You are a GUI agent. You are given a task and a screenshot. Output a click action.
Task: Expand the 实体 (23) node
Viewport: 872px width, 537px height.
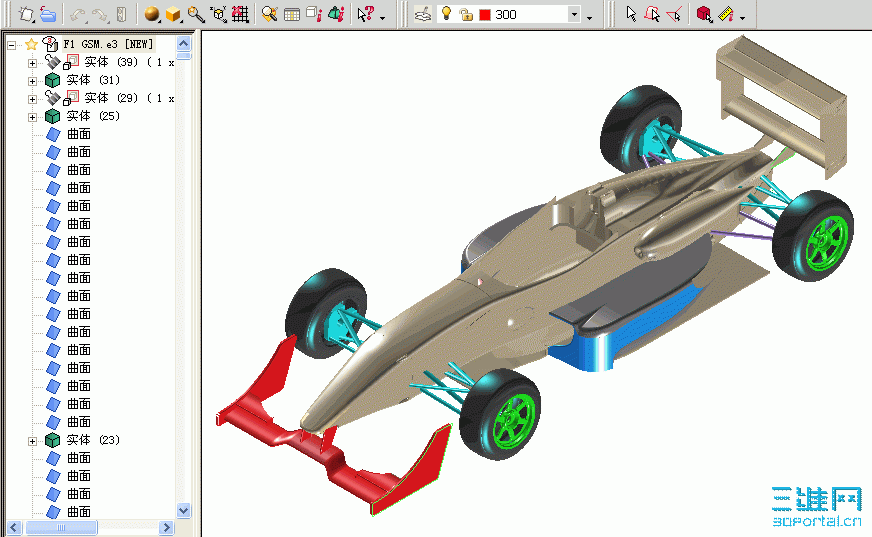[32, 441]
